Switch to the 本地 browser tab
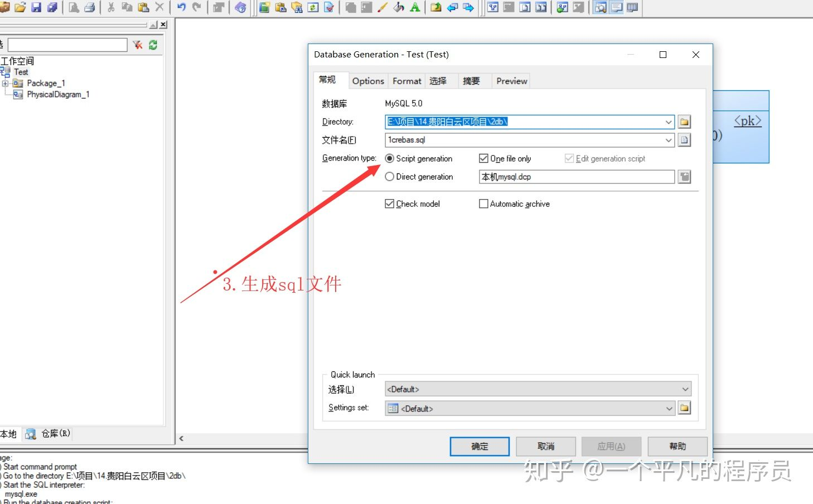 tap(9, 434)
